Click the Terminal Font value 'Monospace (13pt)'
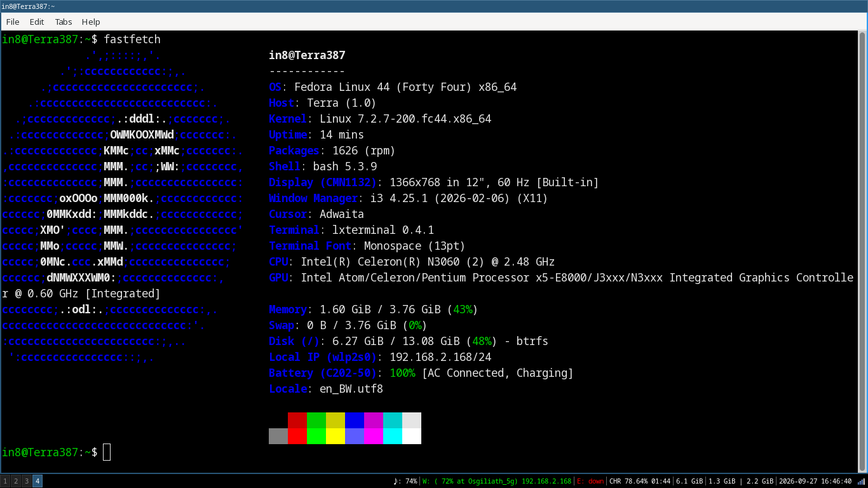This screenshot has width=868, height=488. tap(415, 246)
